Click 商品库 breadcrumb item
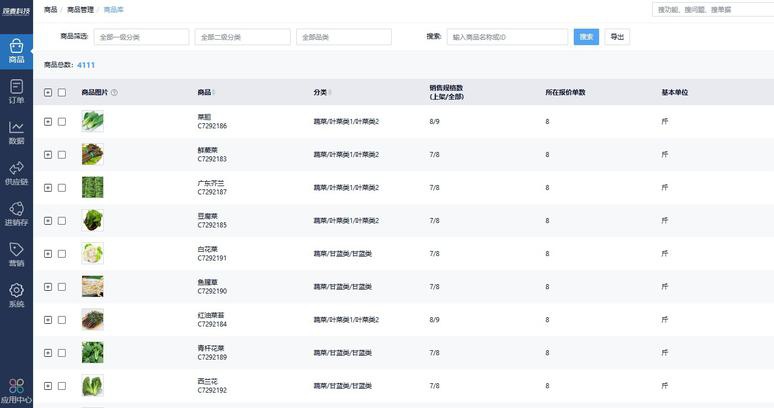The image size is (774, 408). (114, 9)
